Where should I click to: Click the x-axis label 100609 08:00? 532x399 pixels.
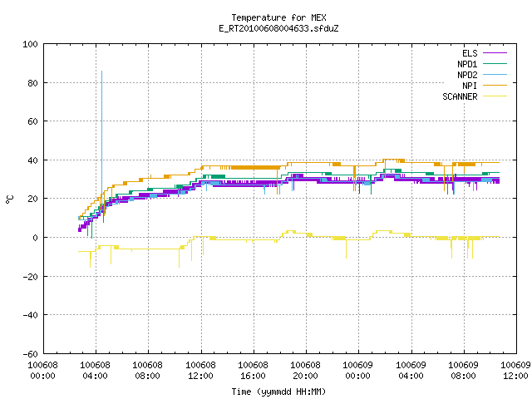coord(463,371)
